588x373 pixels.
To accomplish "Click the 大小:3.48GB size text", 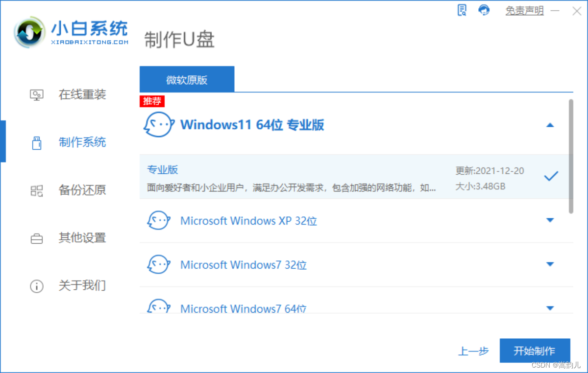I will pos(480,186).
